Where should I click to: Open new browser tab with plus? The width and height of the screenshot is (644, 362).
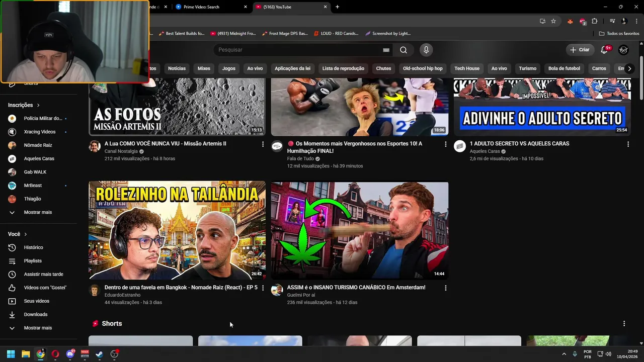337,7
